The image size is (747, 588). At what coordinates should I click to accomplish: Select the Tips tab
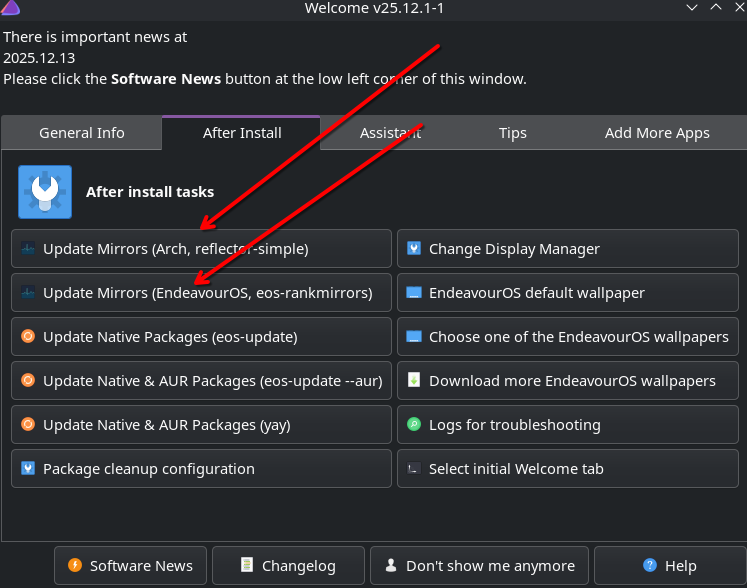tap(512, 133)
